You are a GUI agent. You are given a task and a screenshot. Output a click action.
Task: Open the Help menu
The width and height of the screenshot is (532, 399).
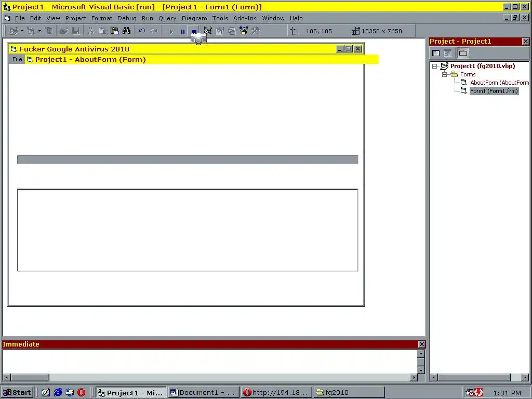click(x=296, y=18)
